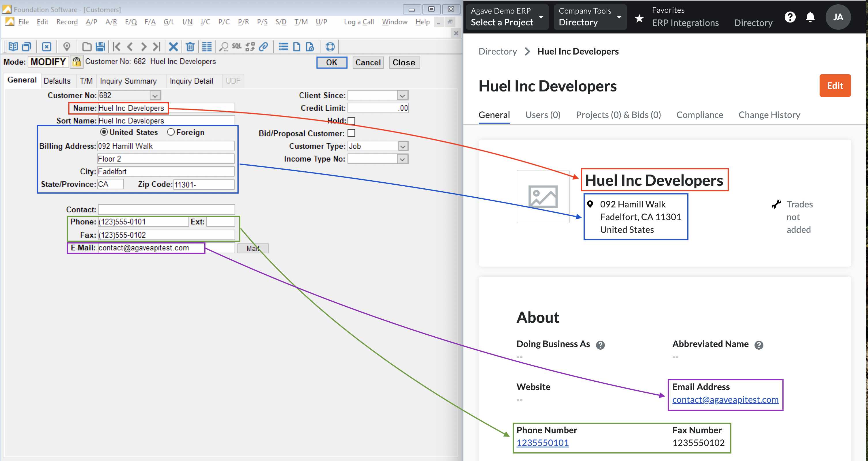The width and height of the screenshot is (868, 461).
Task: Click Doing Business As help icon
Action: coord(600,345)
